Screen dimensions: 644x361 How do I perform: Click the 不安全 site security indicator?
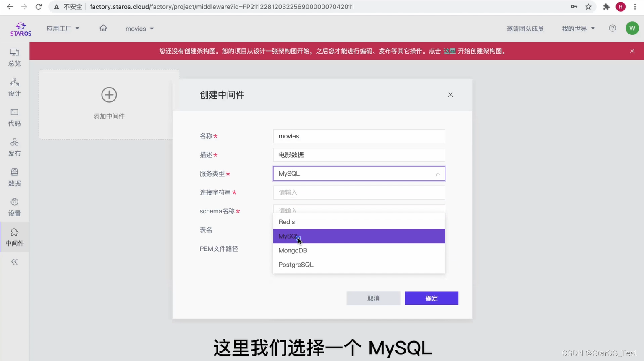[x=68, y=7]
